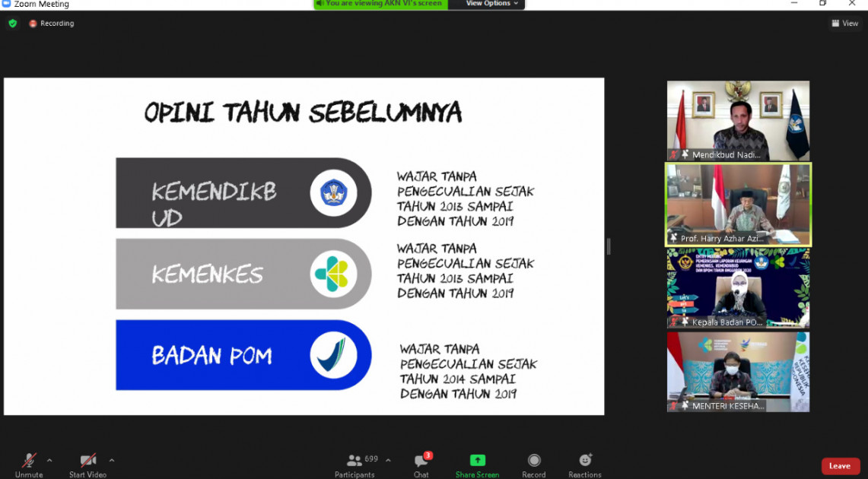Open the Participants panel

(355, 465)
